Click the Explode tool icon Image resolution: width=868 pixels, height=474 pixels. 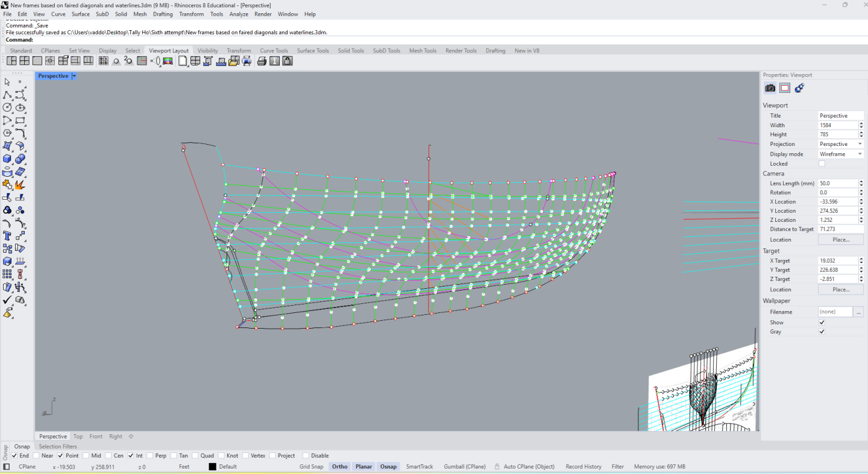coord(20,185)
